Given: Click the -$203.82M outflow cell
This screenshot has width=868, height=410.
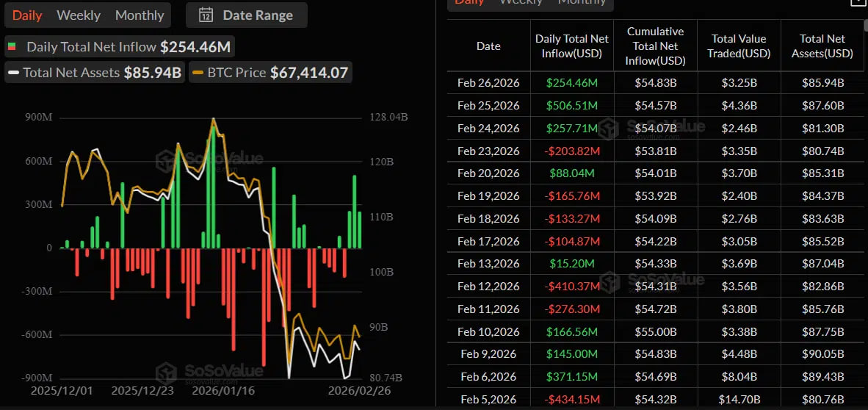Looking at the screenshot, I should [572, 151].
